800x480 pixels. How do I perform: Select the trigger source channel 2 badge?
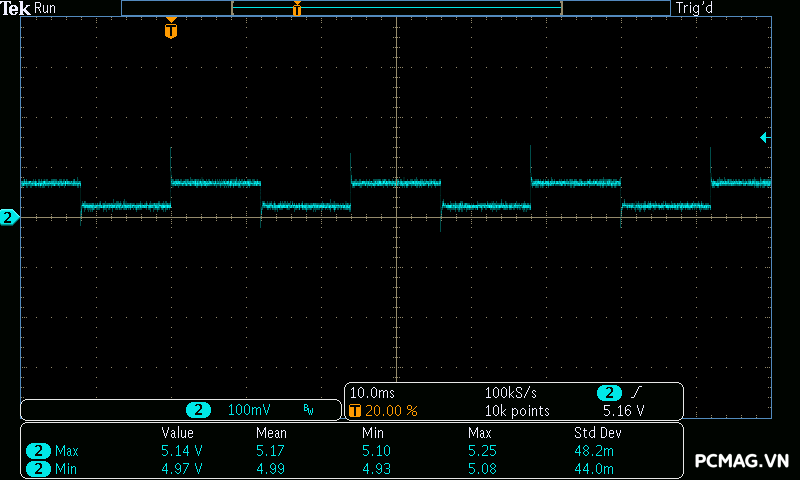pos(609,393)
